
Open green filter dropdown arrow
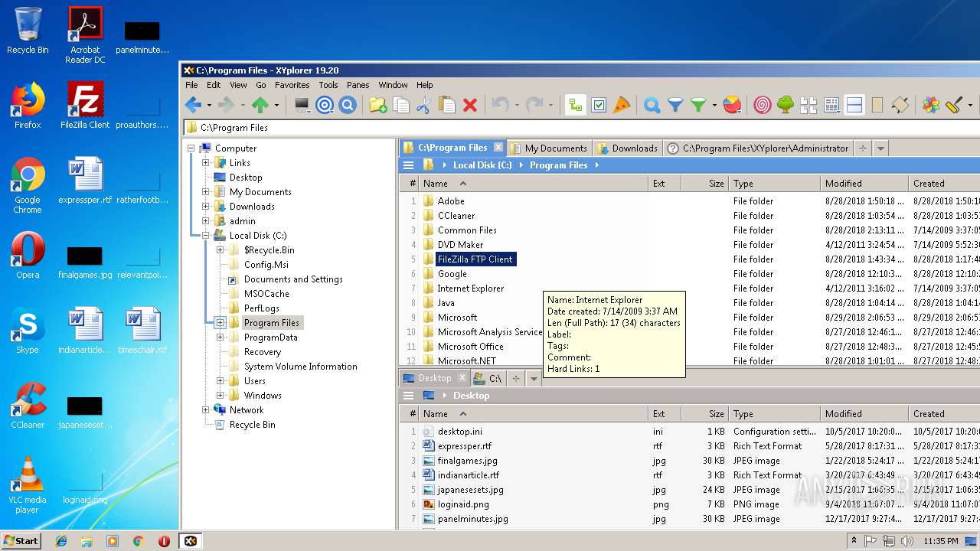[714, 106]
